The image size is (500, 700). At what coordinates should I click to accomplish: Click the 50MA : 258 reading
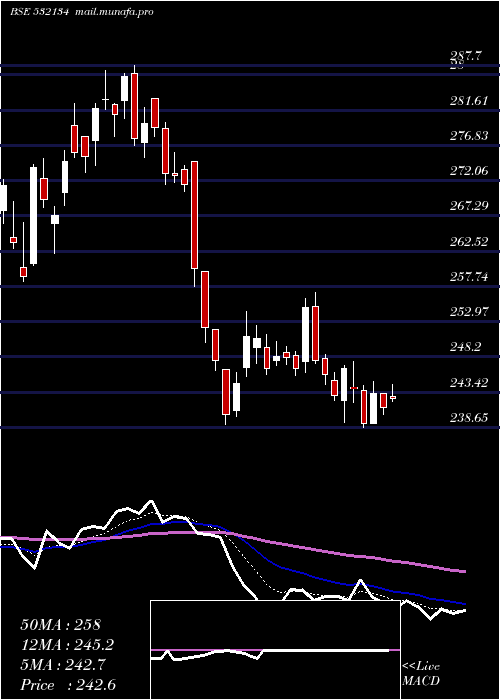tap(61, 625)
